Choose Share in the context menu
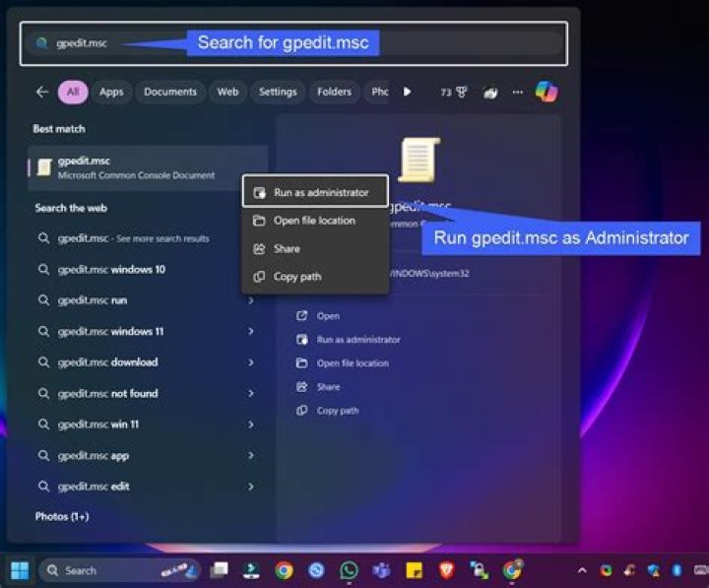Screen dimensions: 709x588 [x=315, y=248]
